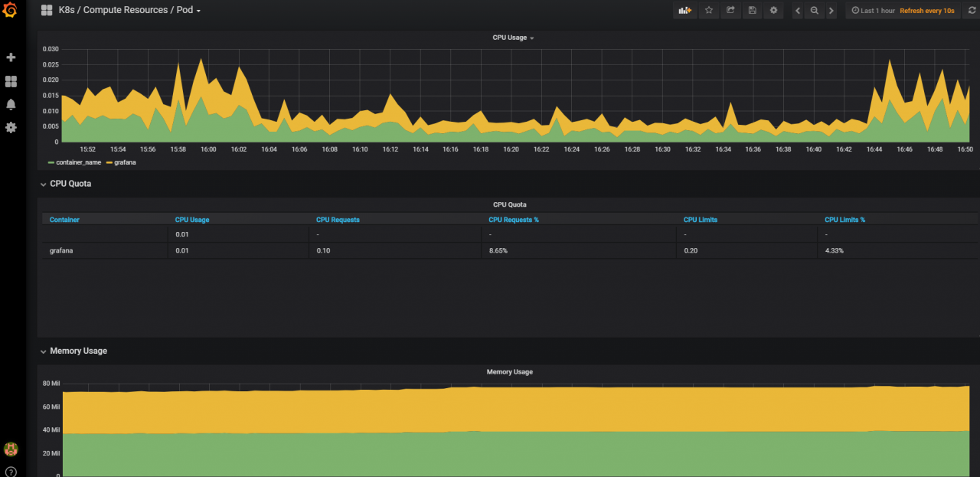
Task: Collapse the Memory Usage row
Action: (x=77, y=351)
